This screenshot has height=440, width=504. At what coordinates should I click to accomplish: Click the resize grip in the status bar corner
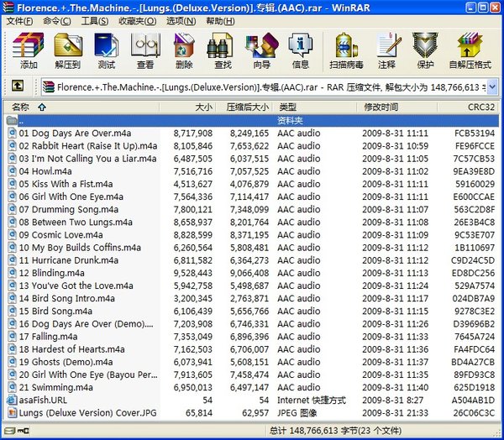pyautogui.click(x=497, y=433)
